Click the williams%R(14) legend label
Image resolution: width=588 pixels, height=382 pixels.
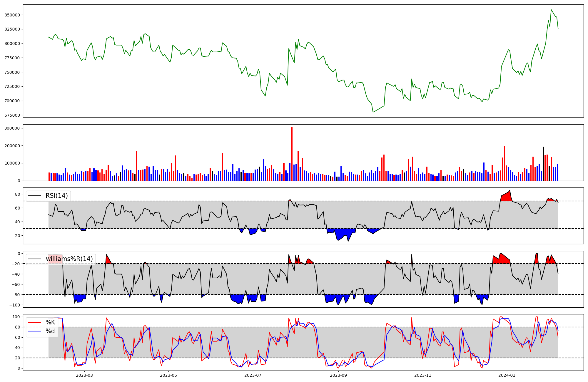(x=69, y=259)
